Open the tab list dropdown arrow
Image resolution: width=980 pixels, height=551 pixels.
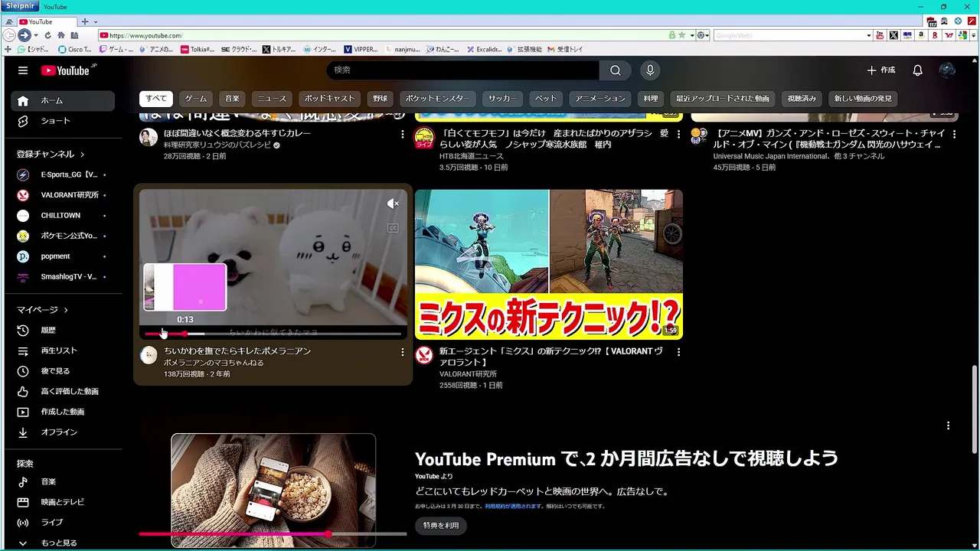click(95, 21)
